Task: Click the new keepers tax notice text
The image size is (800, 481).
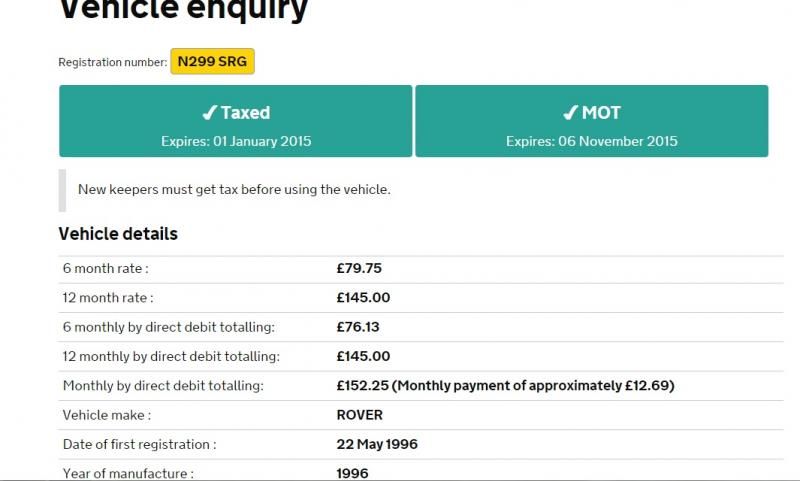Action: [234, 190]
